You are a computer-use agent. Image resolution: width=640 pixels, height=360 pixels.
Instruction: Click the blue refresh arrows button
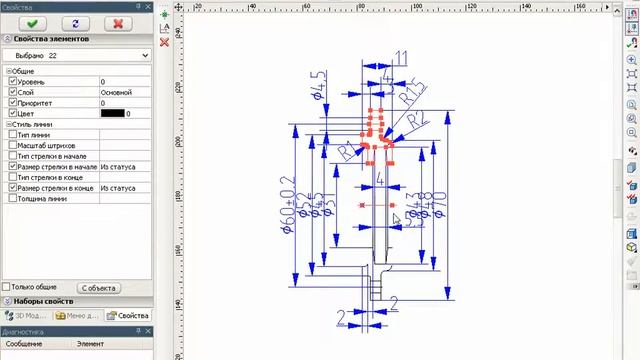click(76, 24)
